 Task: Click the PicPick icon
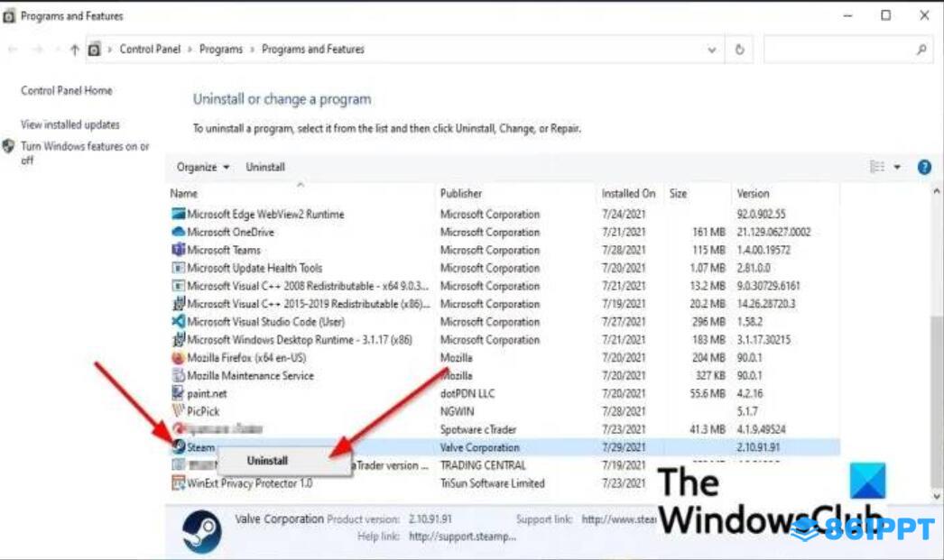178,411
